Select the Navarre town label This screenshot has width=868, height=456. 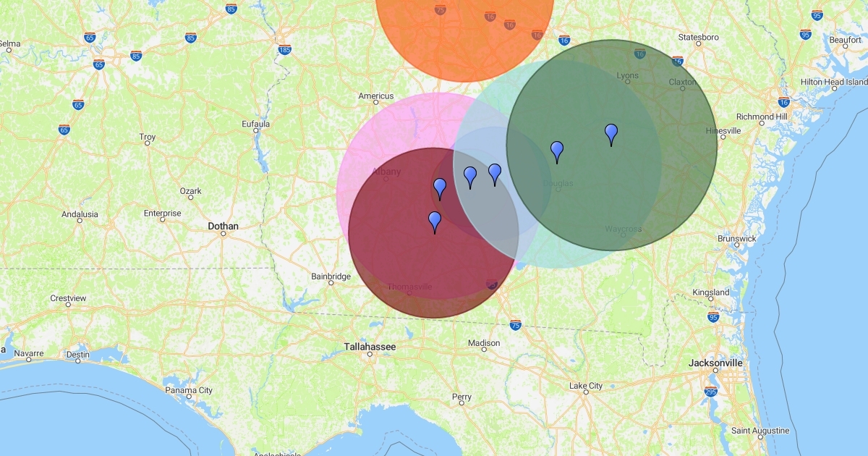point(29,355)
